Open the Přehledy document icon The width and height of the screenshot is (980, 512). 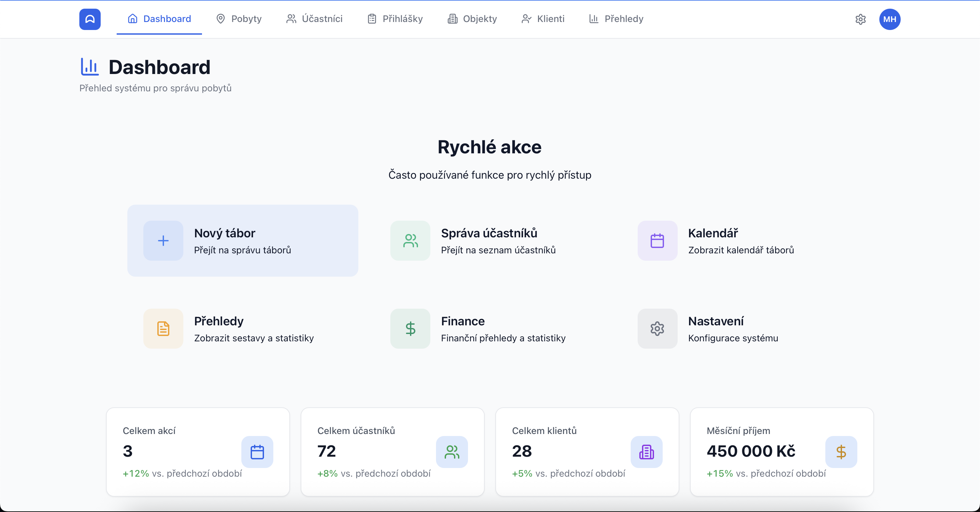(x=163, y=329)
